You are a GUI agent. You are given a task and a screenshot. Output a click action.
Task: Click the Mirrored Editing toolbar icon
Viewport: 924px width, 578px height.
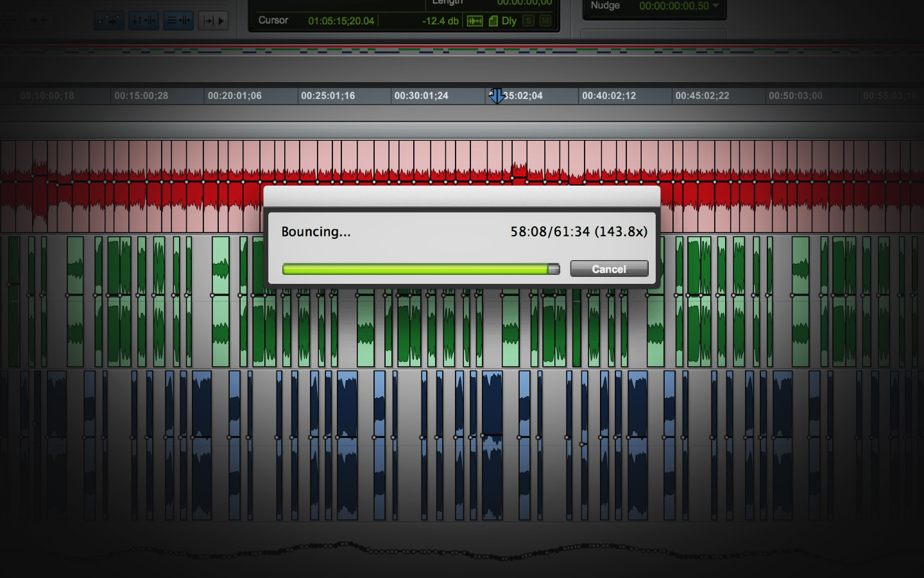109,20
